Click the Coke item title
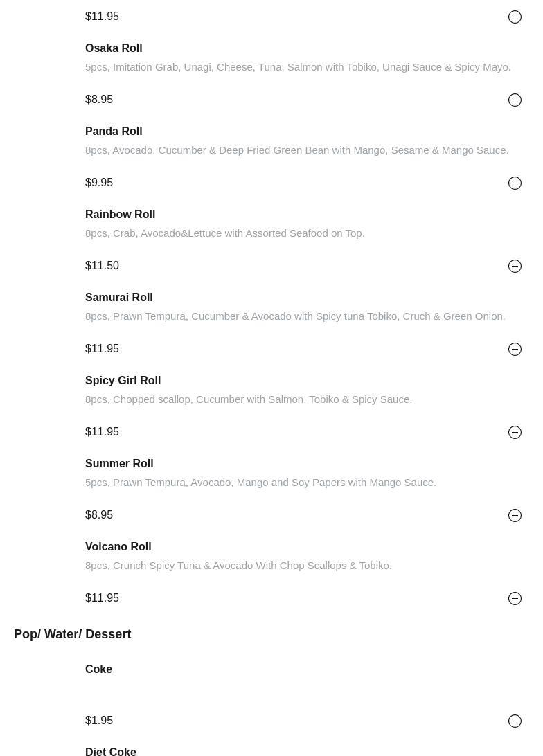The image size is (543, 756). [98, 669]
